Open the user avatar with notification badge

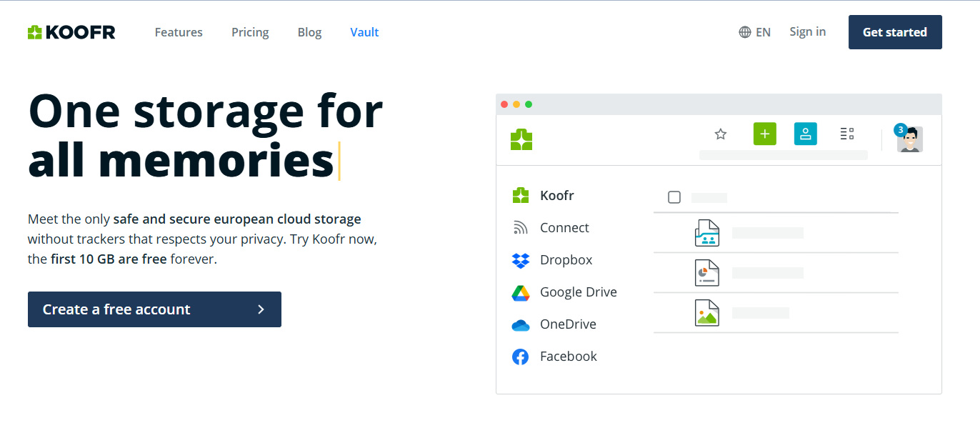[909, 139]
